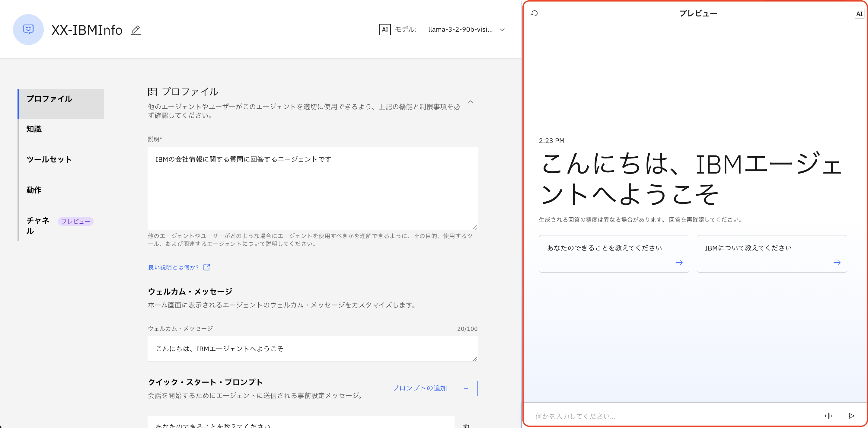Click the AI label icon beside モデル
Screen dimensions: 868x428
click(385, 30)
